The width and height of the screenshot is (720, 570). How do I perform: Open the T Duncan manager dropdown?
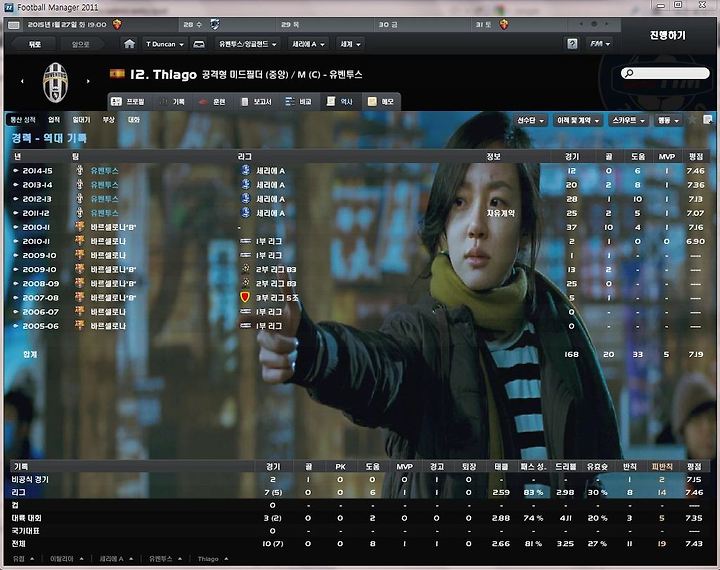point(164,44)
